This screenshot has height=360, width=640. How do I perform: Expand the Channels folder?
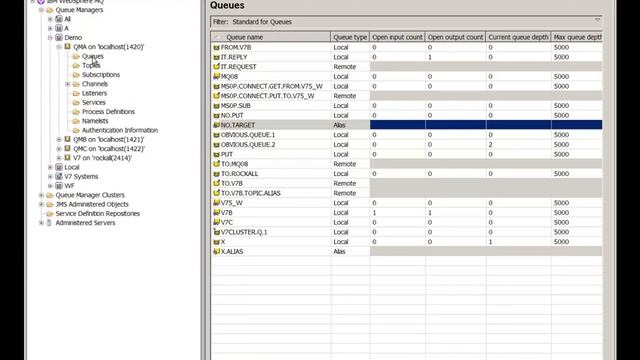68,84
